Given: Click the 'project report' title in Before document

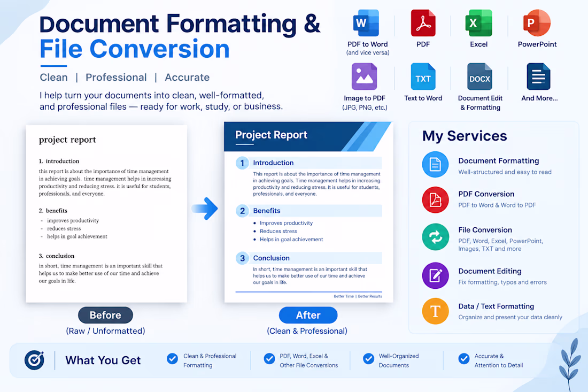Looking at the screenshot, I should 67,140.
